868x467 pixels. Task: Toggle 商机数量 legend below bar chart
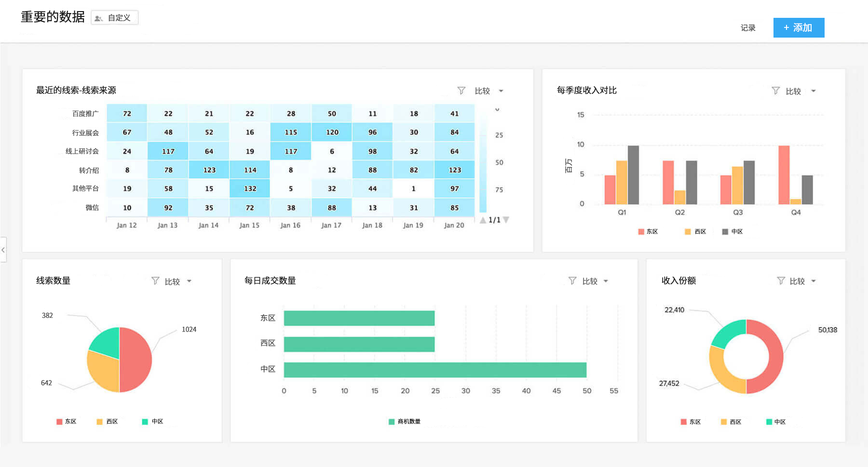[x=404, y=421]
